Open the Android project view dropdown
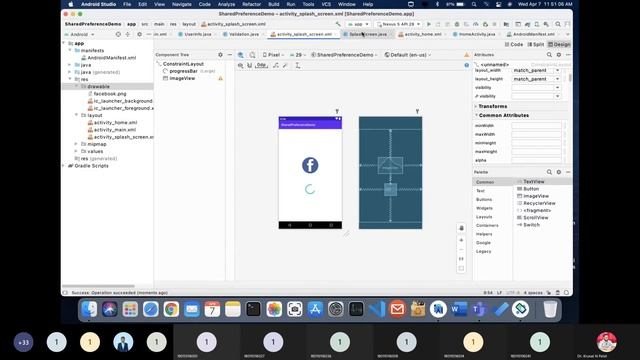The height and width of the screenshot is (360, 640). click(80, 34)
